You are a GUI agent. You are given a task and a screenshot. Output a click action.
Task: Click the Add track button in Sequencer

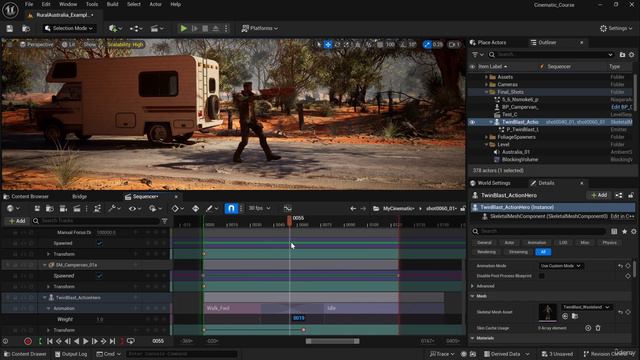17,221
